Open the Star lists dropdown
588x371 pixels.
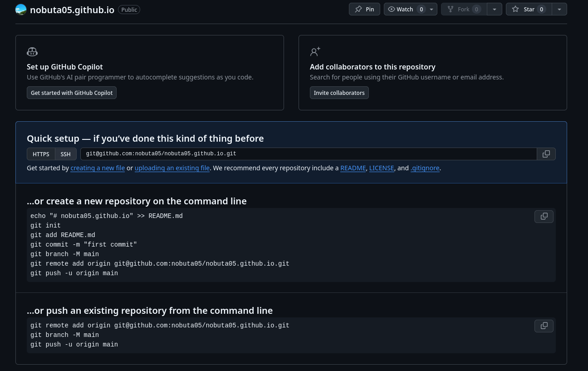point(559,9)
